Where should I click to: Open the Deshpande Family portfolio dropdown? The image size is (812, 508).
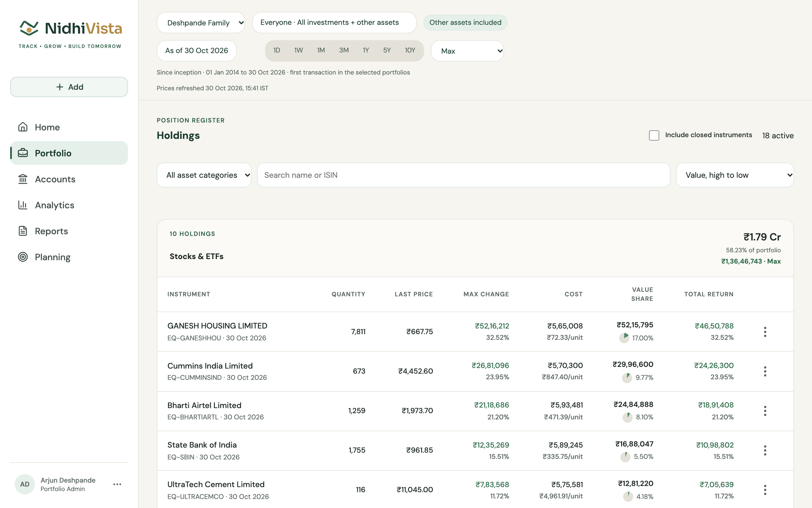click(x=201, y=23)
